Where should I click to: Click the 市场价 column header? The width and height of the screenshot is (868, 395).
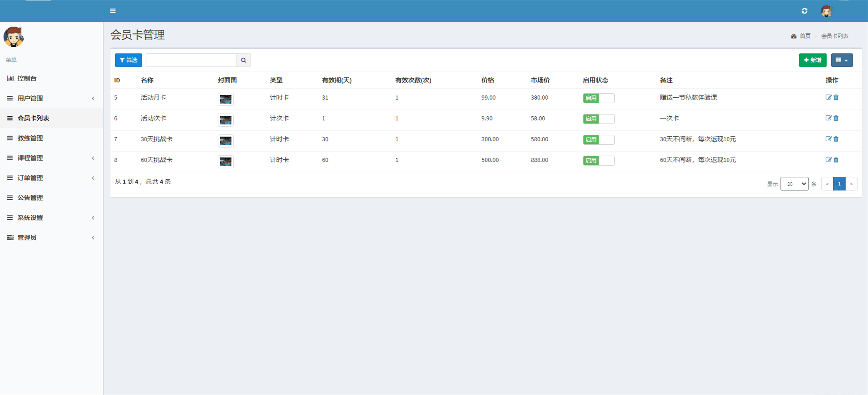coord(540,80)
